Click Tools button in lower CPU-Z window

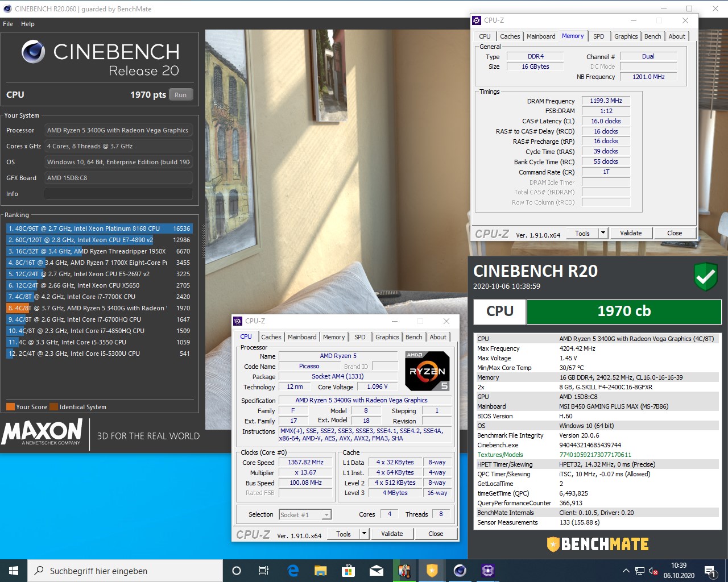point(344,534)
